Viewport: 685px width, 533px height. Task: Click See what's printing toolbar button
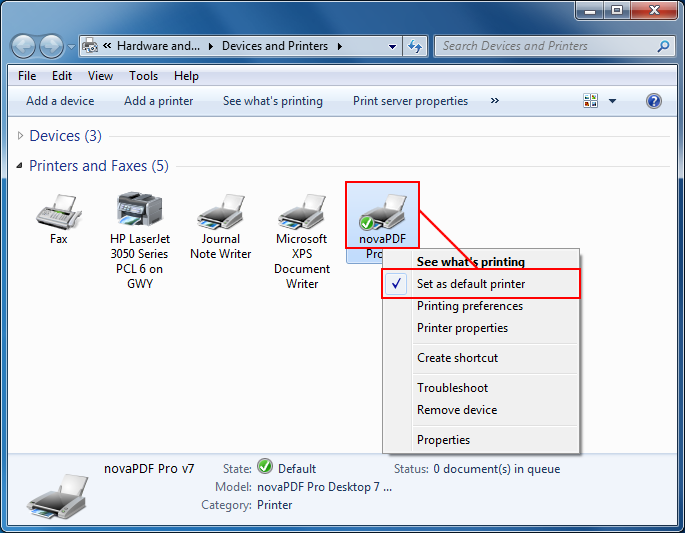273,101
